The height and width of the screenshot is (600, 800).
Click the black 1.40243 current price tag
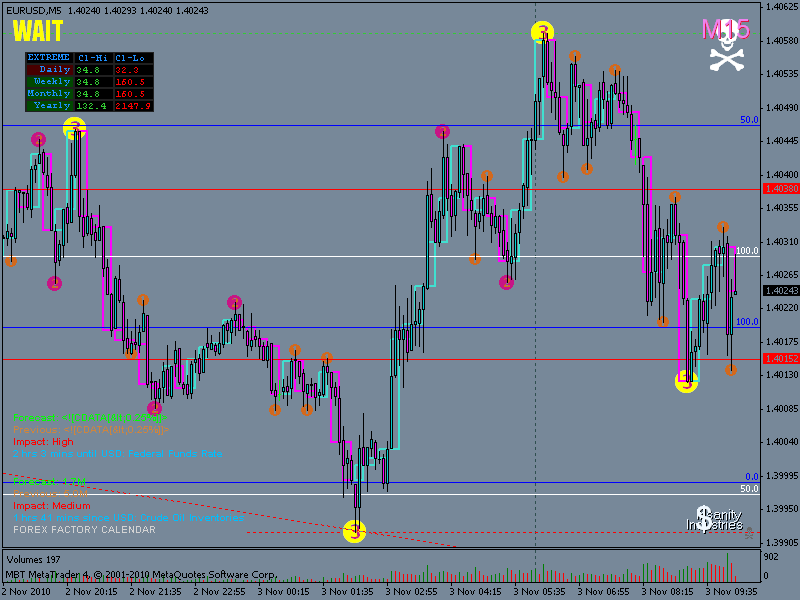[781, 290]
